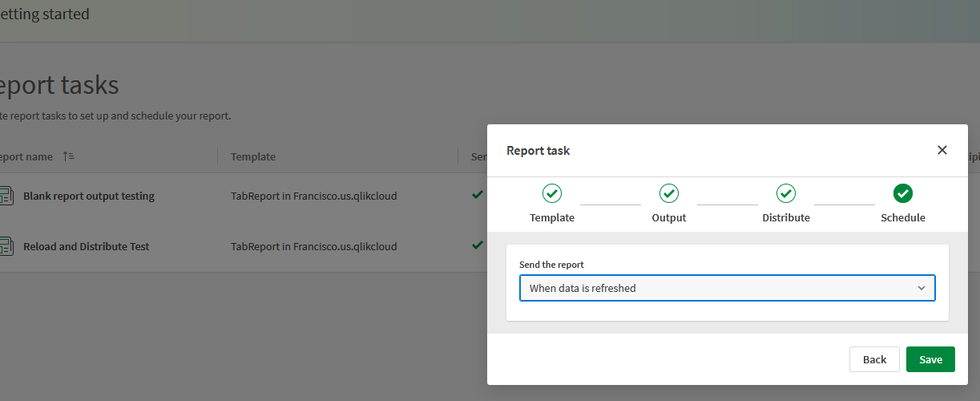Select the Template step label
Viewport: 980px width, 401px height.
552,217
